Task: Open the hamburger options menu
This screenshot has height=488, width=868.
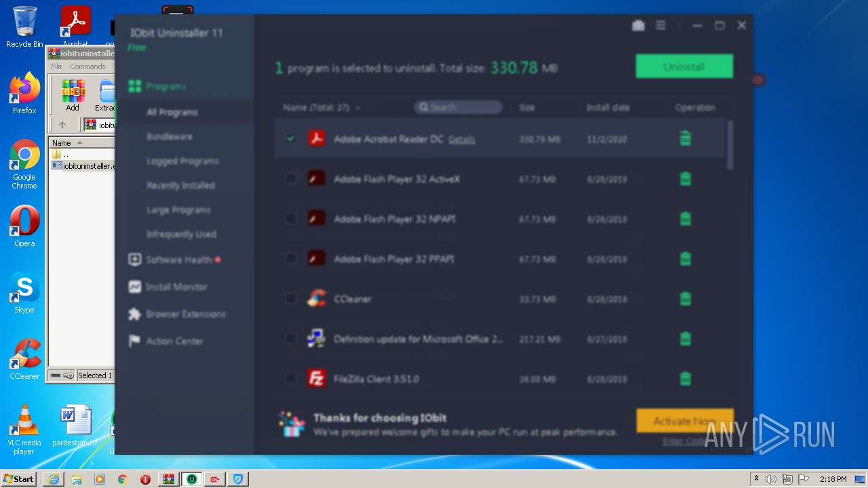Action: tap(661, 26)
